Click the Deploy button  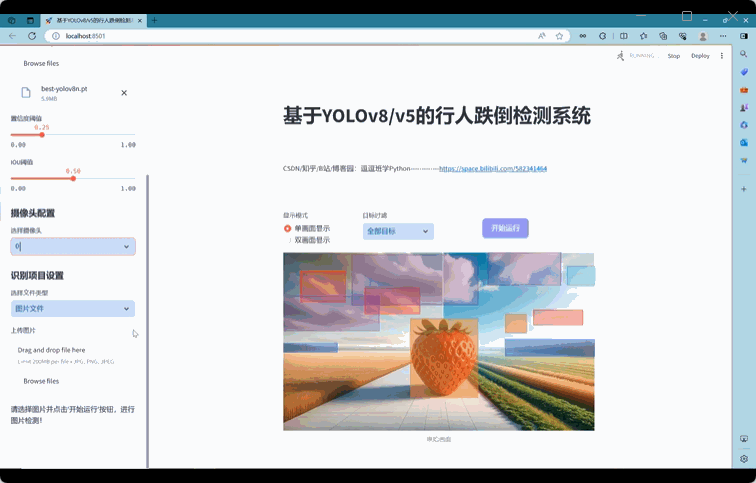pos(700,56)
